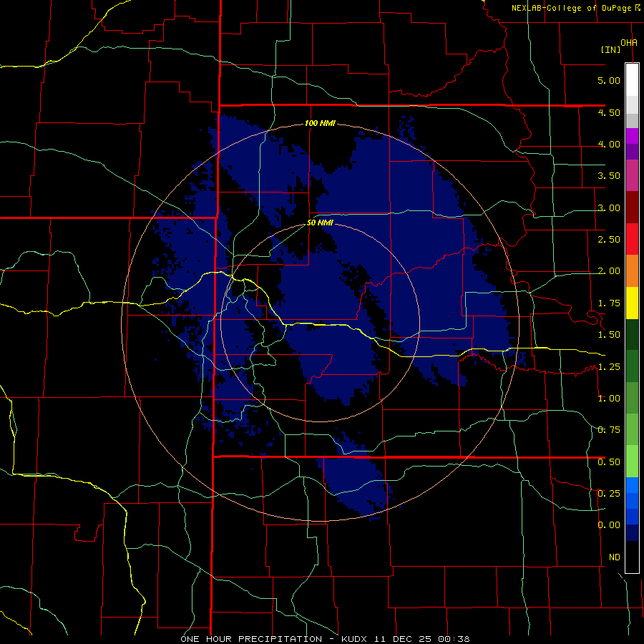Screen dimensions: 644x644
Task: Pick the orange swatch beside 2.00
Action: 632,271
